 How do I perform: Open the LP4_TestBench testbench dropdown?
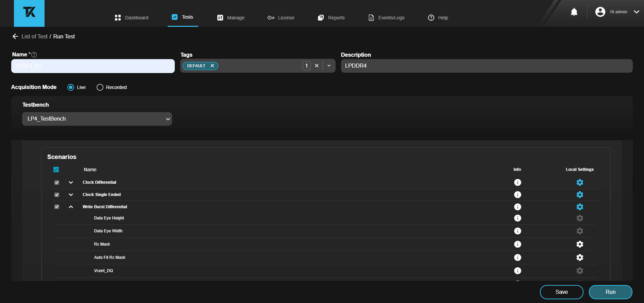[97, 119]
